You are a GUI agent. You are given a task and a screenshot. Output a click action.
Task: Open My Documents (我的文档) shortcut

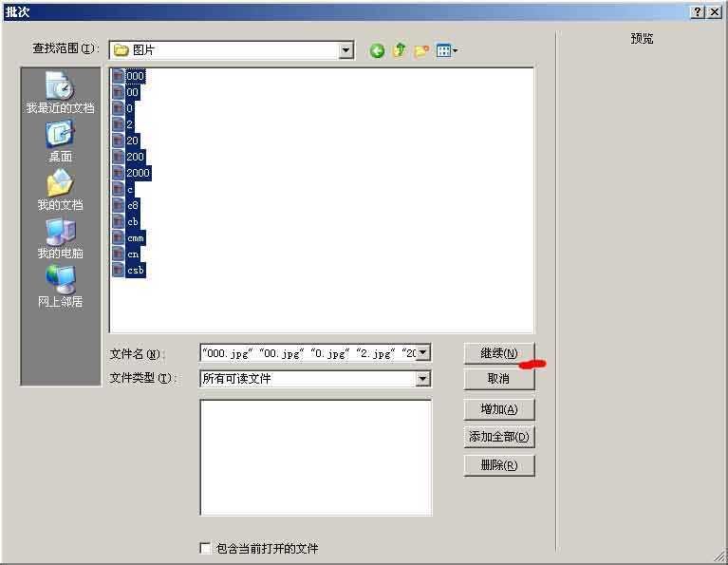[x=60, y=190]
